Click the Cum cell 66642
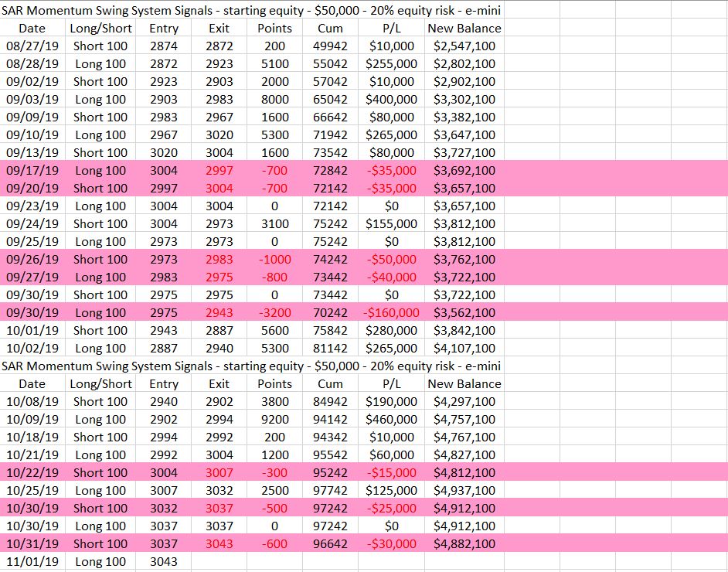Viewport: 728px width, 572px height. [x=330, y=117]
